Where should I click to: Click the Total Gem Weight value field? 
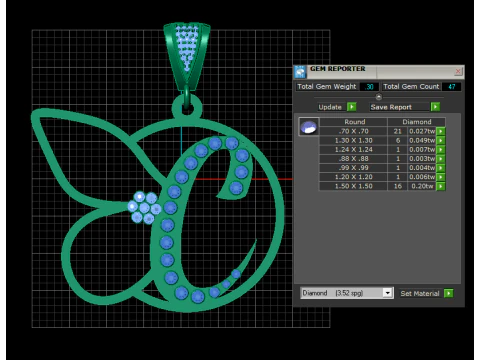(369, 87)
